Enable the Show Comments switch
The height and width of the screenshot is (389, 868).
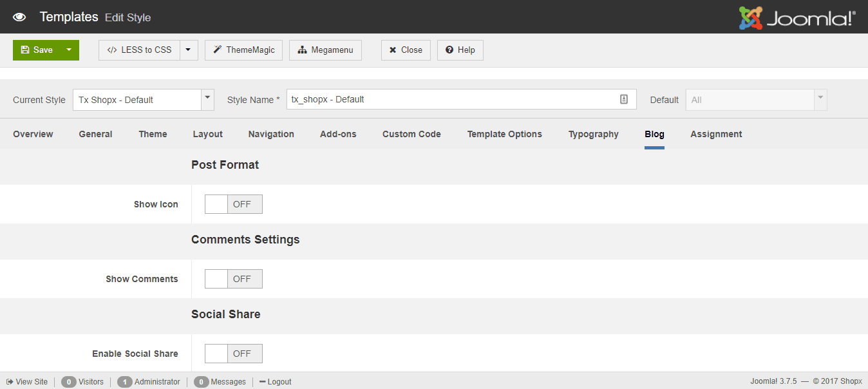216,279
